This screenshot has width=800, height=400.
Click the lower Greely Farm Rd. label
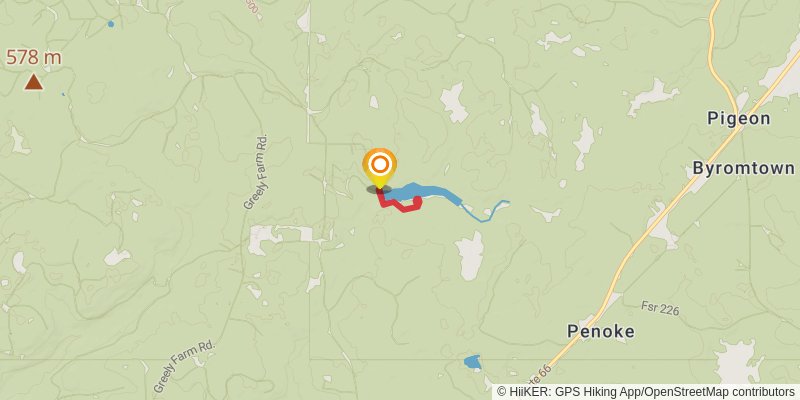184,367
